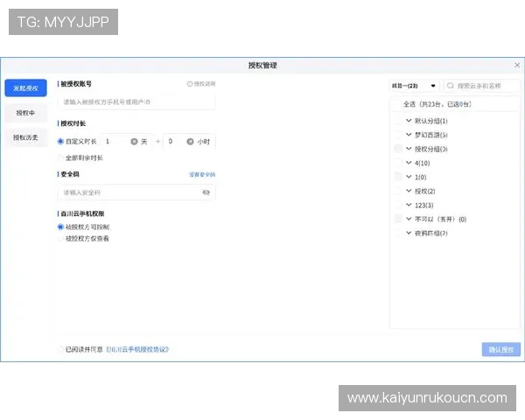Toggle security code visibility eye icon
Screen dimensions: 525x420
click(206, 192)
